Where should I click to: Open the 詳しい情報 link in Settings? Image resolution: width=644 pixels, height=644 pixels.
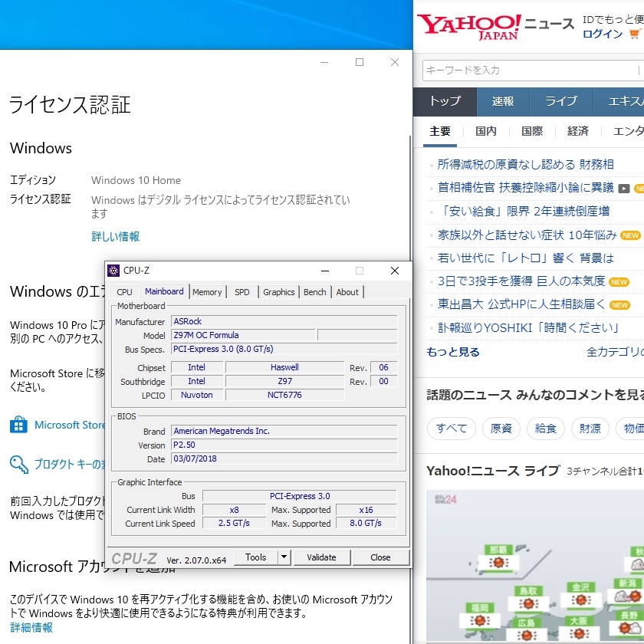point(116,237)
